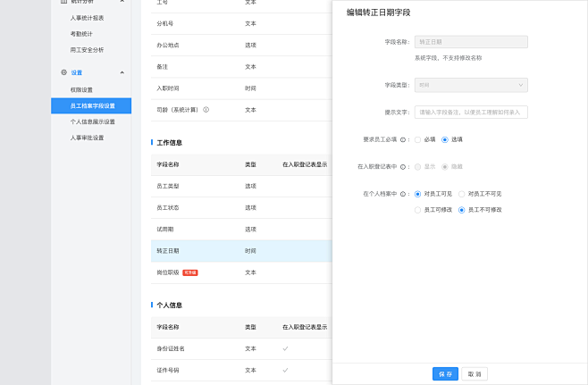The width and height of the screenshot is (588, 385).
Task: Click the 司龄（系统计算） field name
Action: tap(177, 110)
